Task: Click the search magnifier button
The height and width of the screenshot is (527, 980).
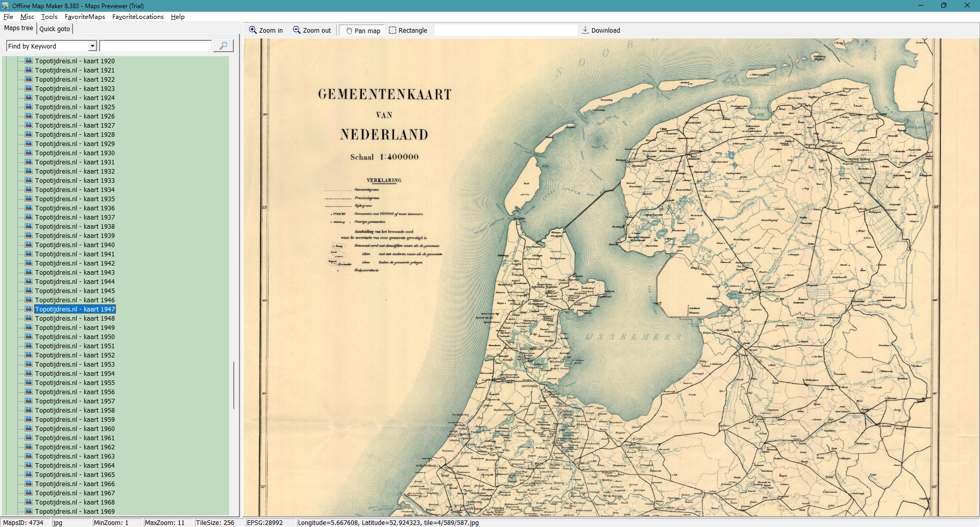Action: point(223,46)
